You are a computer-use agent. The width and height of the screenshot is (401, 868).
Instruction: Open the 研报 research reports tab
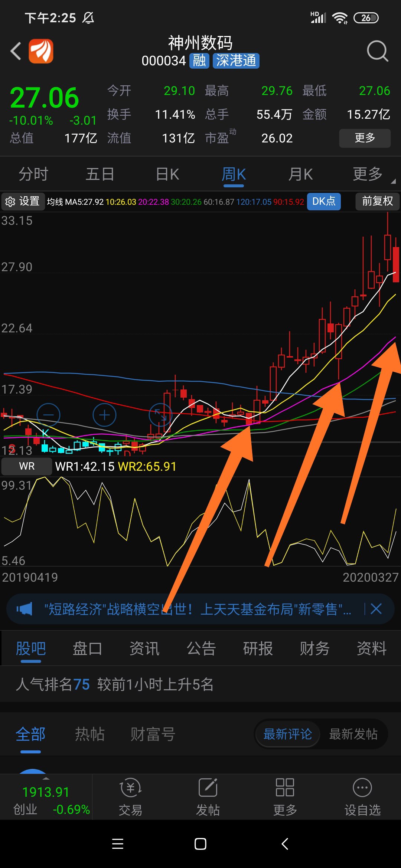pyautogui.click(x=258, y=648)
